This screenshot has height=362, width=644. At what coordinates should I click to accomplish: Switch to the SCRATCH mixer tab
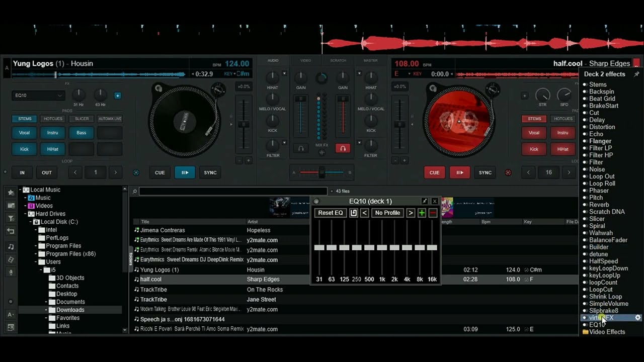(338, 60)
